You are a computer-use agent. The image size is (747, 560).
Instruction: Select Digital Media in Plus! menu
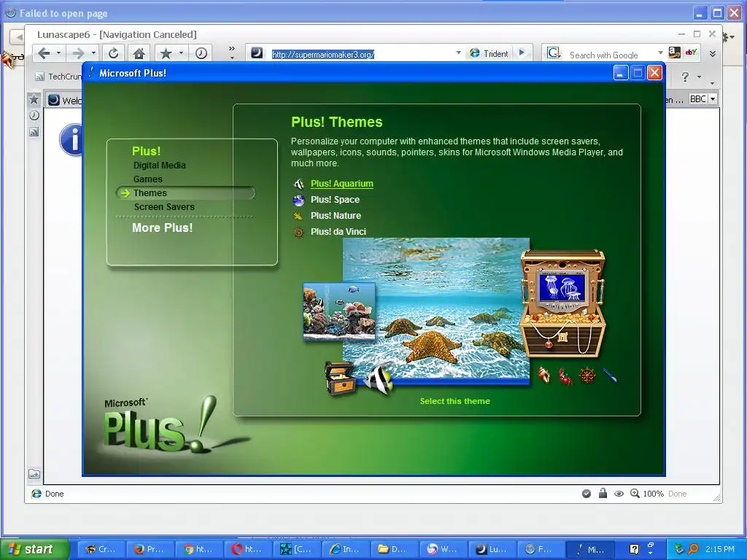160,166
